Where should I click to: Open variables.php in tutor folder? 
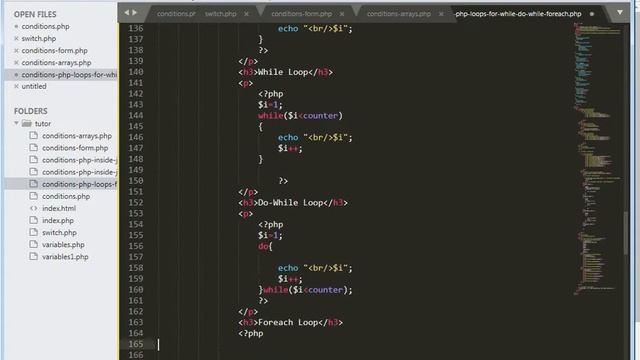coord(63,244)
